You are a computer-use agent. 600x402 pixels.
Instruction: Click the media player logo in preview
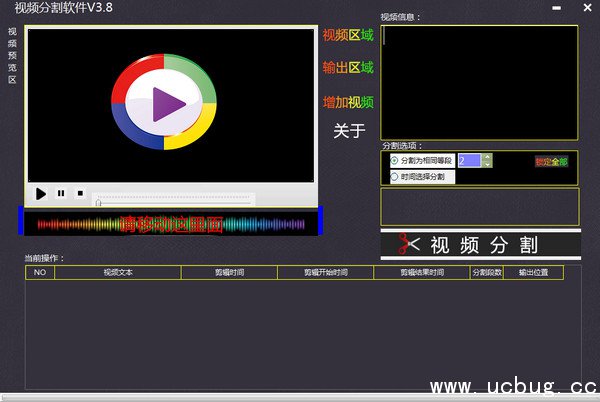tap(164, 102)
